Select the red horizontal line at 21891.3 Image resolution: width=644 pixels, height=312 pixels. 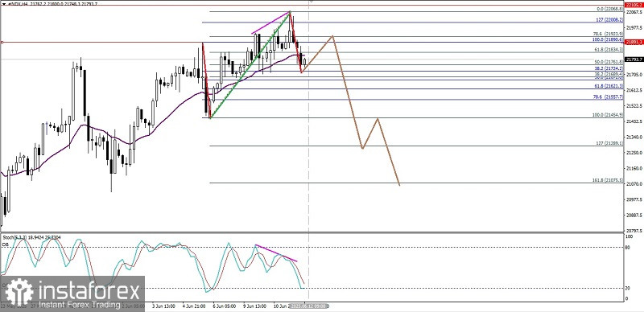click(x=102, y=42)
